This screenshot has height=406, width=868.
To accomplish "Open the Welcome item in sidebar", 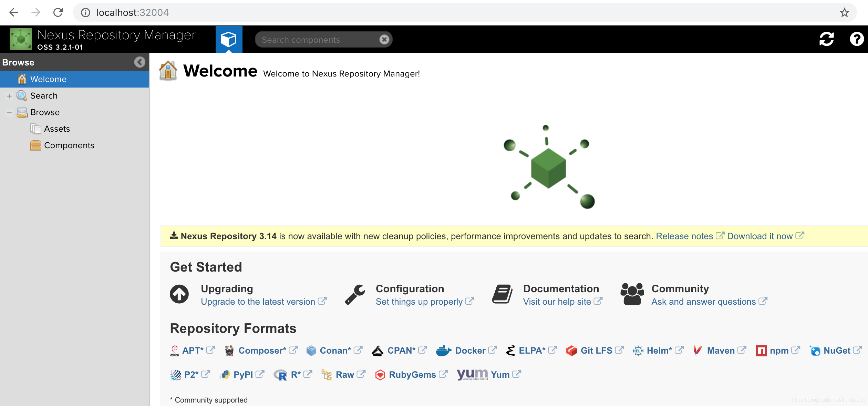I will point(48,79).
